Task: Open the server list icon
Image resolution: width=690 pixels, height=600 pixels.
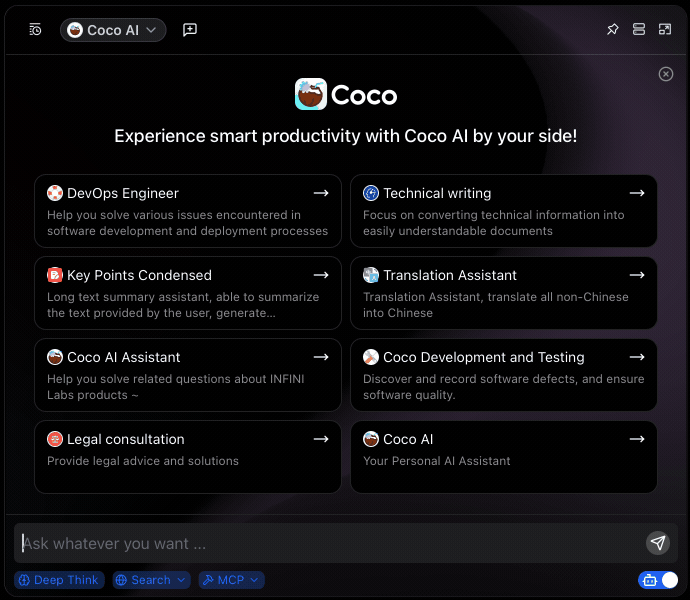Action: (639, 29)
